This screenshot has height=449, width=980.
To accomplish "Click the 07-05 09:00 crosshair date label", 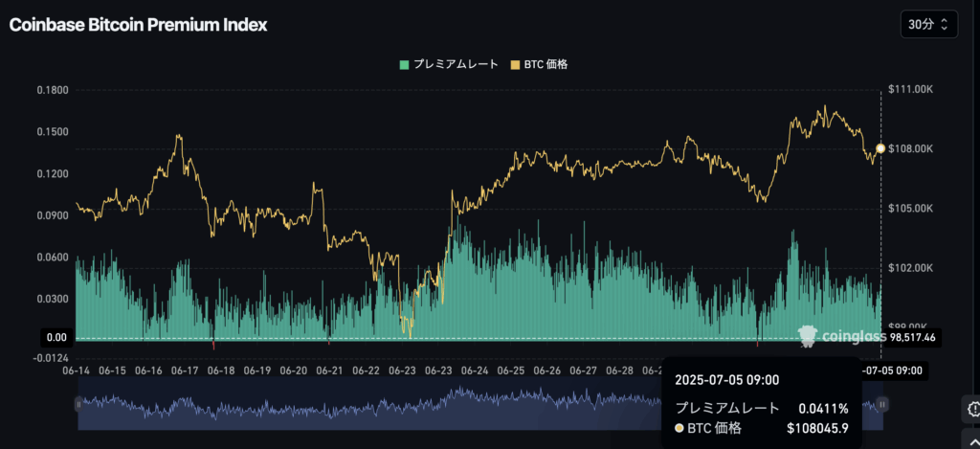I will tap(894, 370).
